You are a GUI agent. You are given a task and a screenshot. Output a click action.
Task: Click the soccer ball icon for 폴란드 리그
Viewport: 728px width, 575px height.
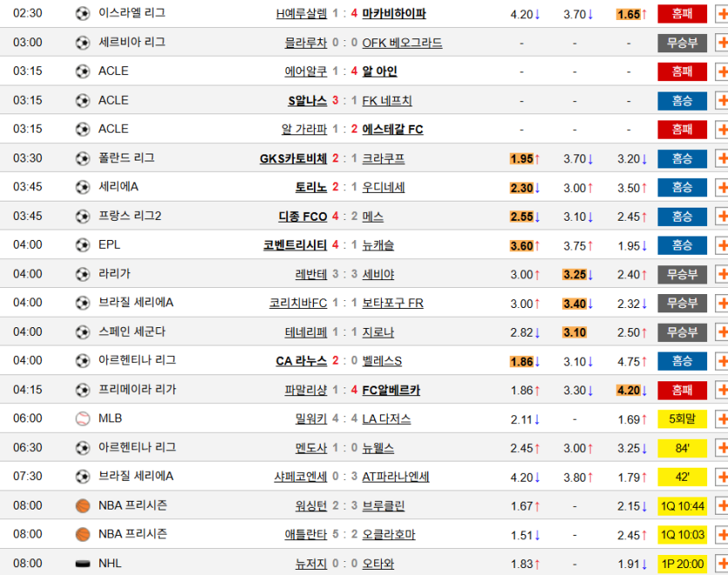[83, 159]
